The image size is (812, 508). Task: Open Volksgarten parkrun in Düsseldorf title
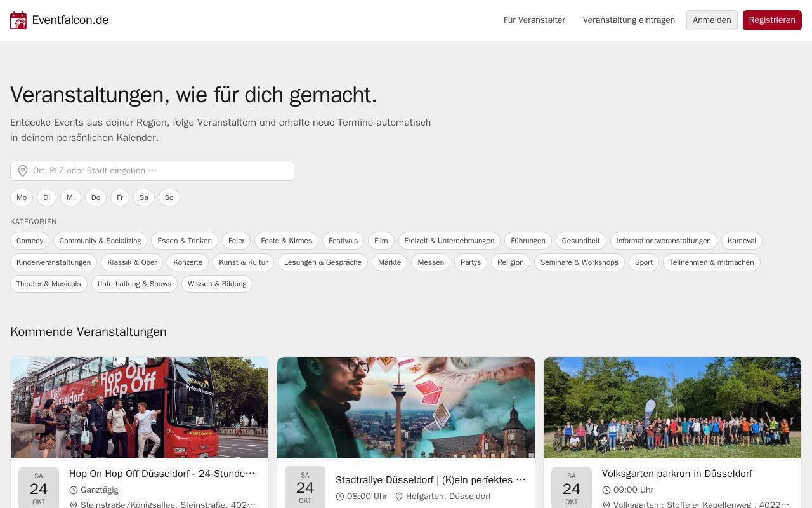677,474
